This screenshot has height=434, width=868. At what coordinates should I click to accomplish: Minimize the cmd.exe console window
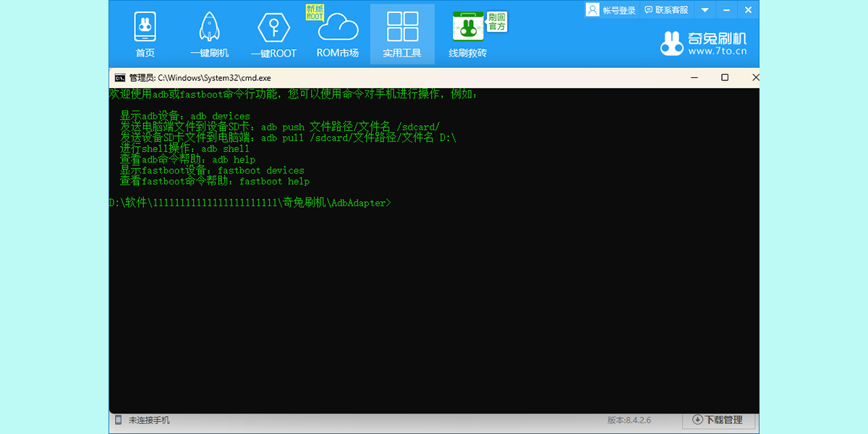point(694,77)
